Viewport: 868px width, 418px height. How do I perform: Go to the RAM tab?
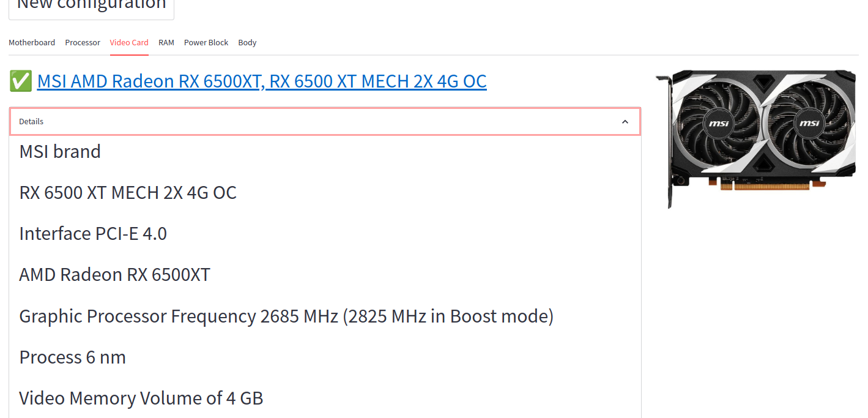(x=166, y=43)
